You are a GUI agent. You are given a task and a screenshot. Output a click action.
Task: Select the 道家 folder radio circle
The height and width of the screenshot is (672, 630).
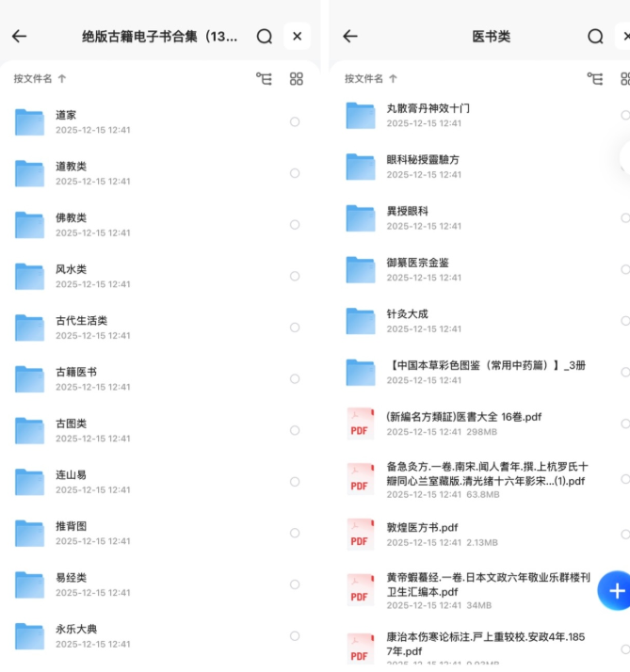point(295,122)
